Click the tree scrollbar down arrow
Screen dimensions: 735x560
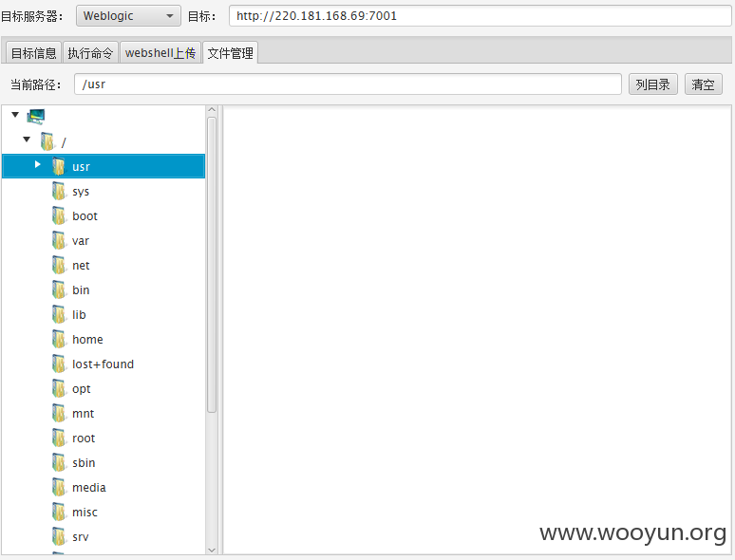click(212, 550)
